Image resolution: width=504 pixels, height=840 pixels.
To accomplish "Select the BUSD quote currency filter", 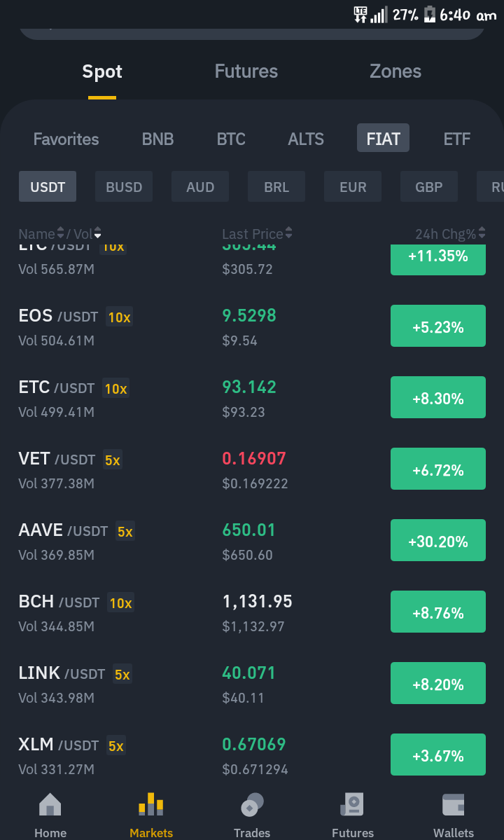I will pos(124,186).
